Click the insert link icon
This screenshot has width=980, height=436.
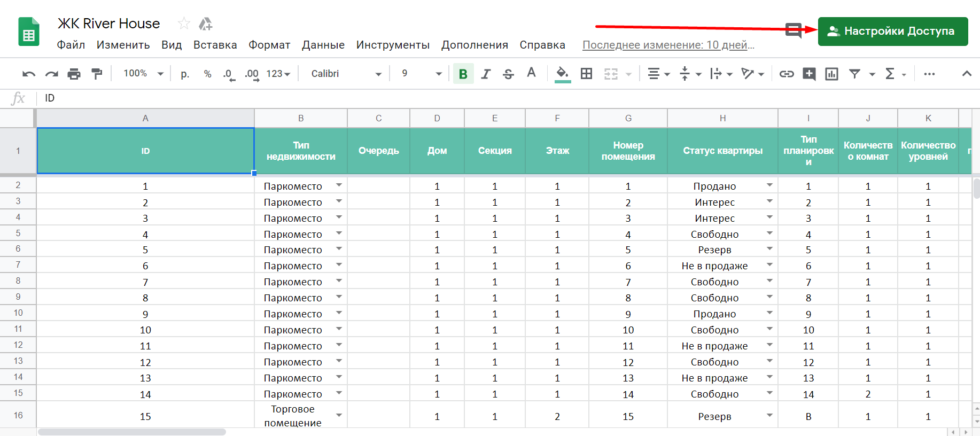[x=786, y=74]
